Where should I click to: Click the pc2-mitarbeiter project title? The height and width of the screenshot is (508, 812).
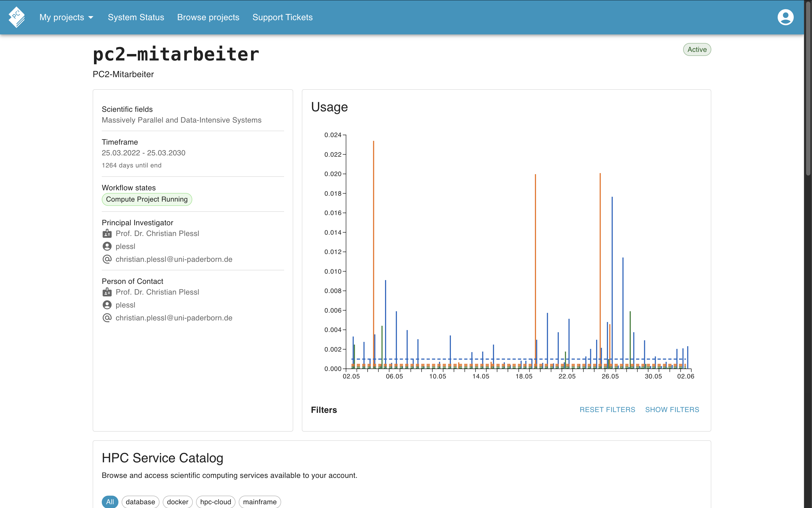pos(176,54)
